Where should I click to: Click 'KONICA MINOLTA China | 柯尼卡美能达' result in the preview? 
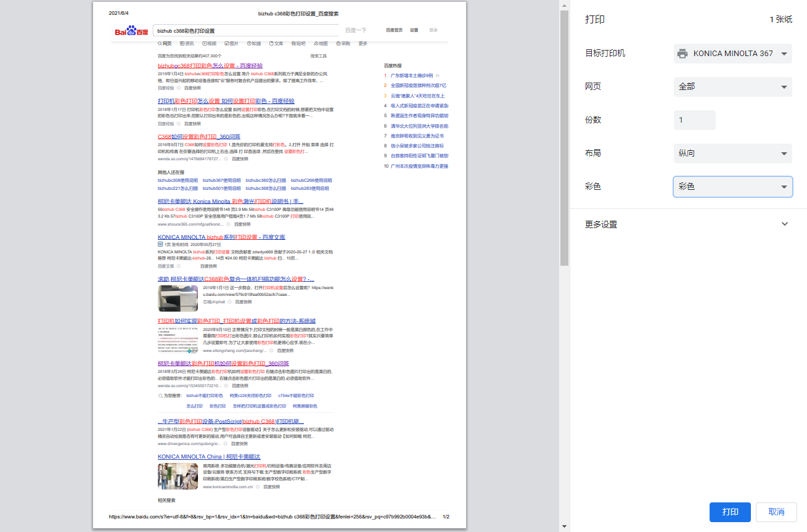click(x=209, y=457)
